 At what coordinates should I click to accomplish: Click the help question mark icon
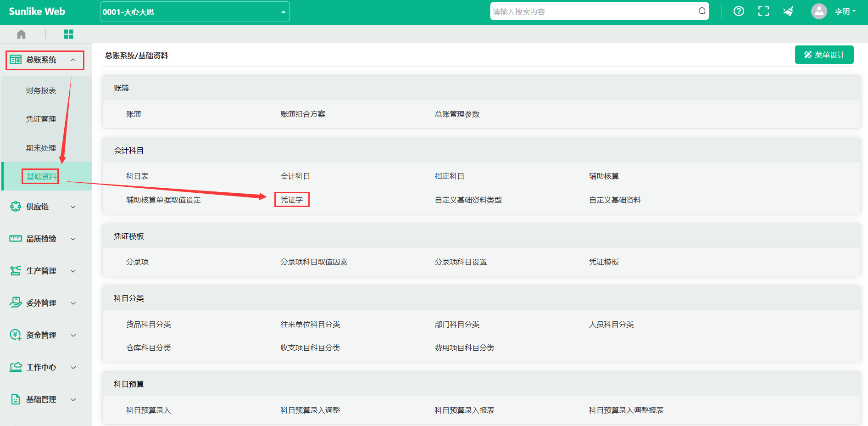[739, 11]
